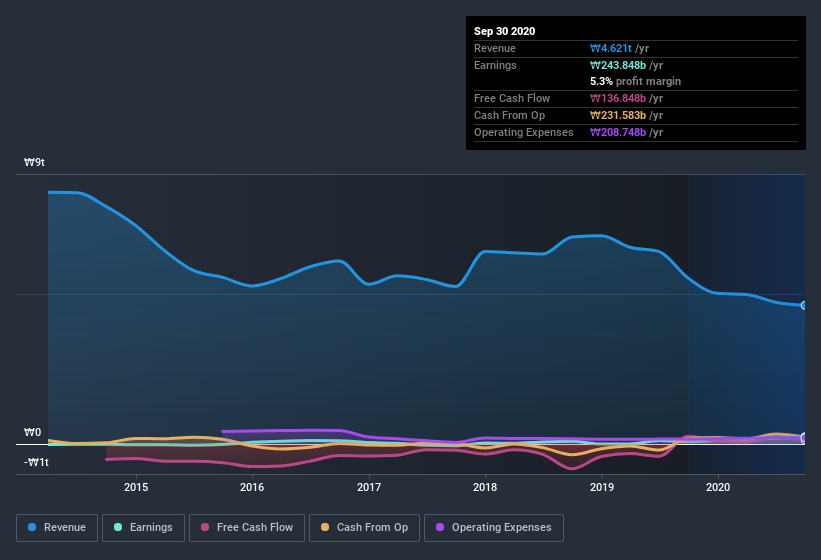
Task: Click the teal Earnings legend dot
Action: click(118, 527)
